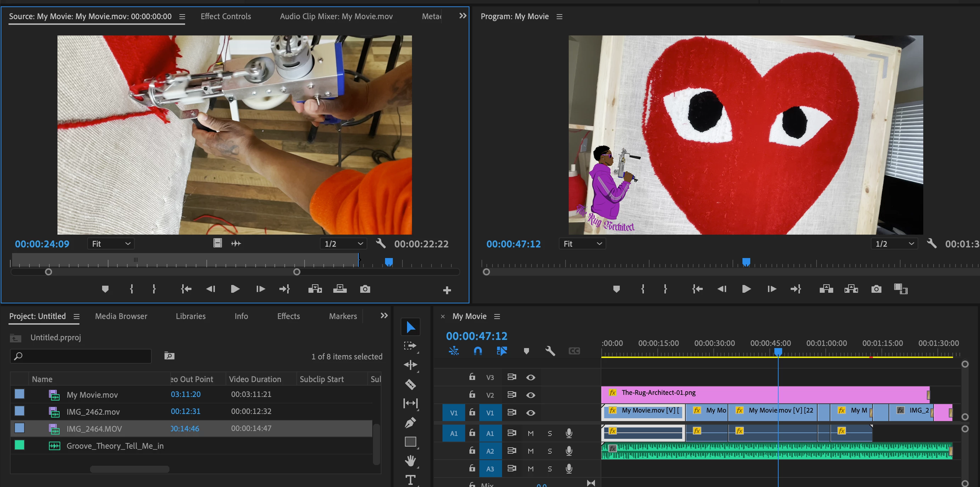Image resolution: width=980 pixels, height=487 pixels.
Task: Toggle Snap in timeline
Action: 478,351
